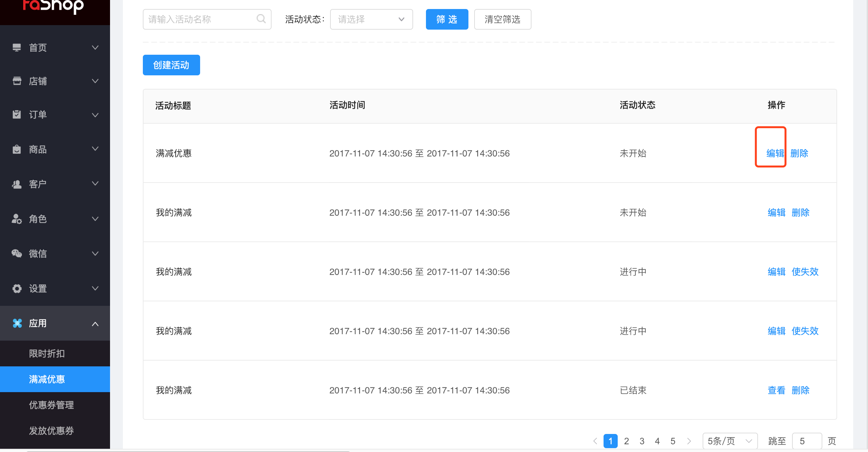Screen dimensions: 868x452
Task: Click the search magnifier icon in name field
Action: coord(261,19)
